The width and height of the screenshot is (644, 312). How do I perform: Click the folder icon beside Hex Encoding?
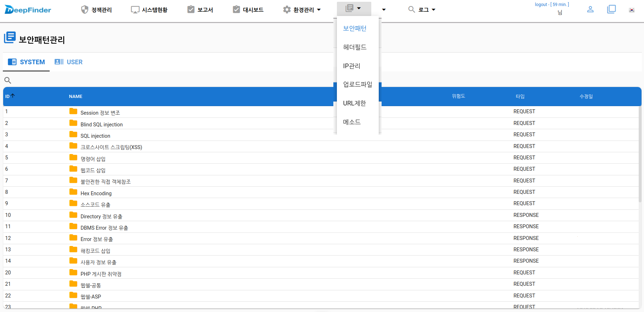73,192
